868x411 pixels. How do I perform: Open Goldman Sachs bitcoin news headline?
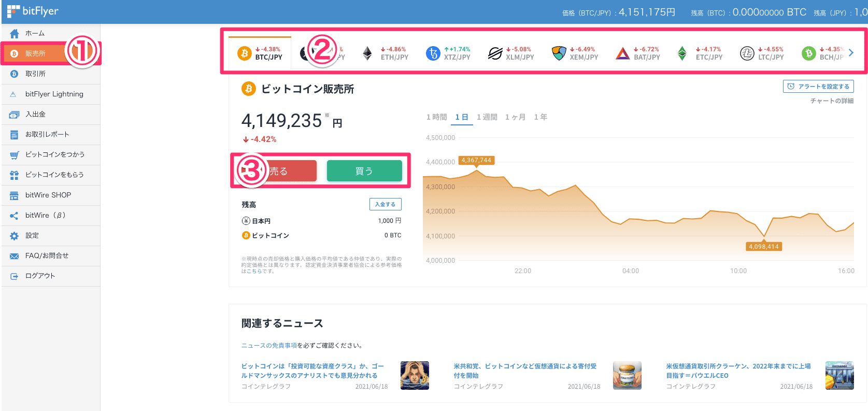[x=312, y=371]
